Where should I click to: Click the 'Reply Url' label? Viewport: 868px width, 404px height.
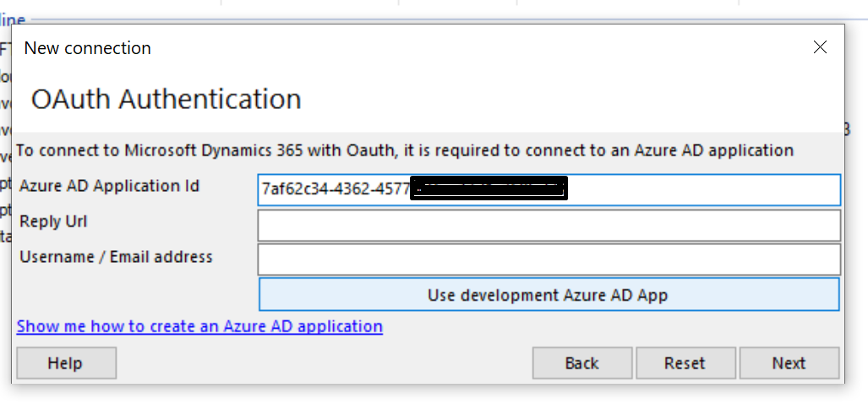point(53,221)
